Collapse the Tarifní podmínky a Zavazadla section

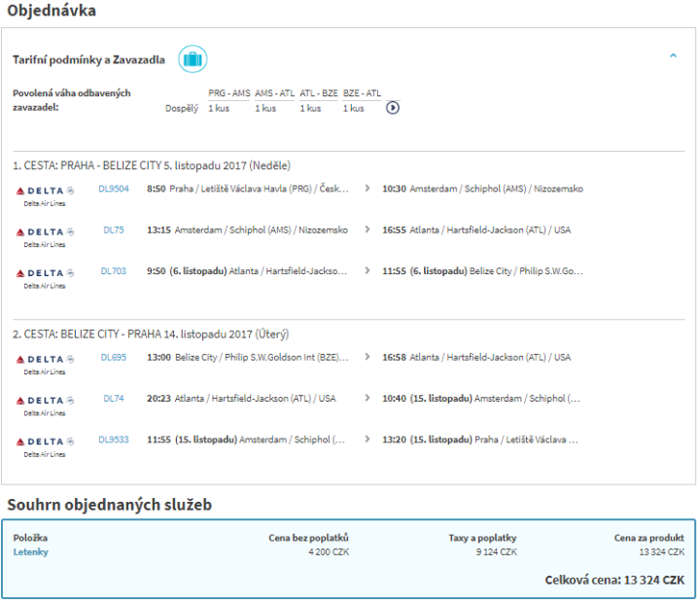pyautogui.click(x=673, y=56)
